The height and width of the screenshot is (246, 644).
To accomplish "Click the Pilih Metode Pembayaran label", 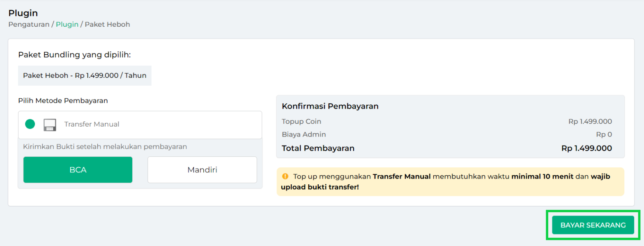I will pos(62,100).
